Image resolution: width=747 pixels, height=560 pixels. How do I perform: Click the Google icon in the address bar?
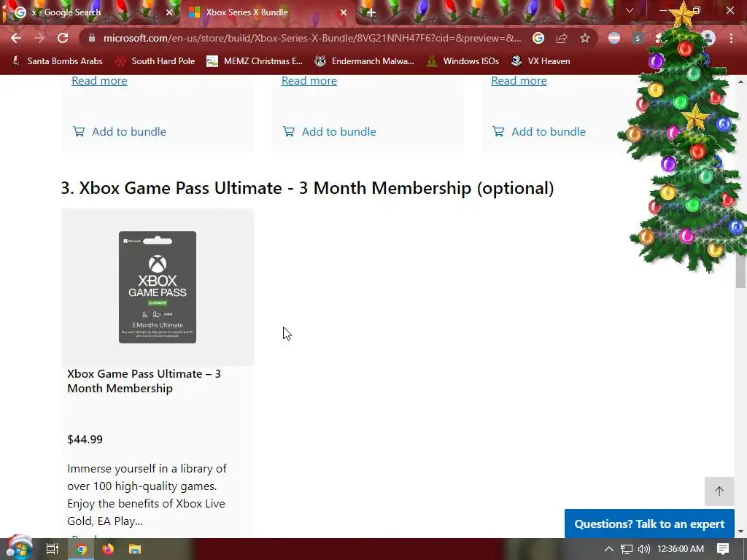click(538, 38)
